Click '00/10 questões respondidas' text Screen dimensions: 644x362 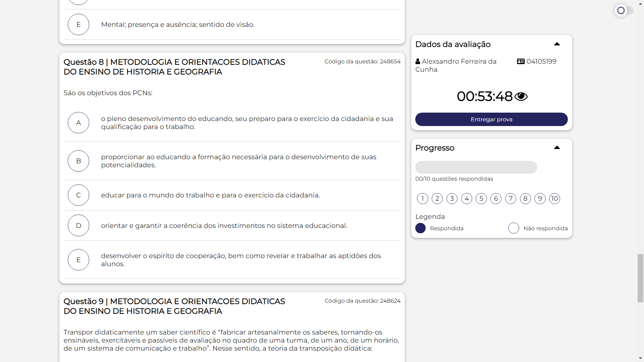454,179
